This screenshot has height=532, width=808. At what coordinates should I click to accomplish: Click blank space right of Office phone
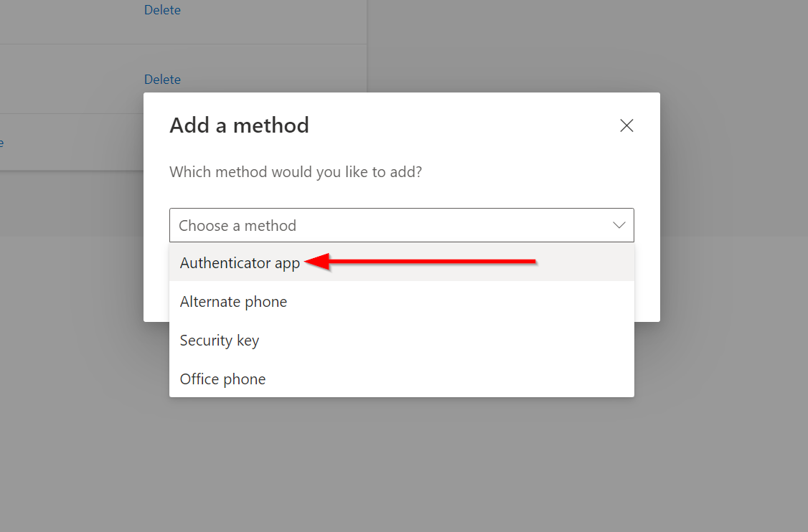448,379
